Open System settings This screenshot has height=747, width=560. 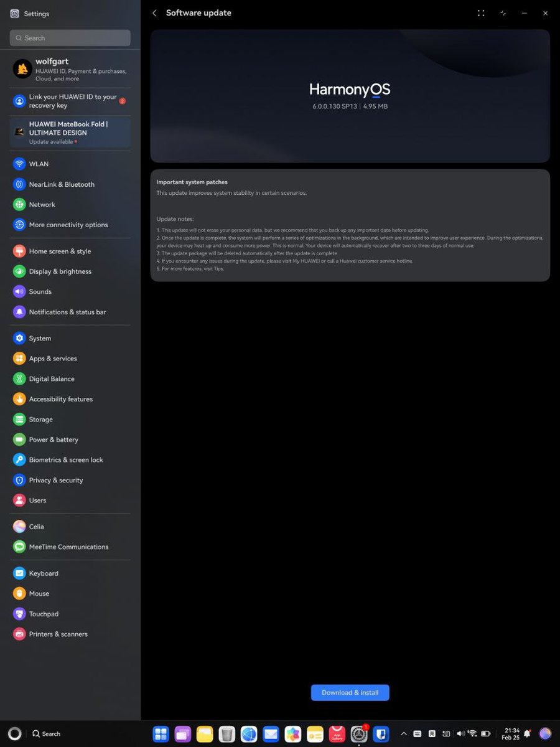pos(70,339)
